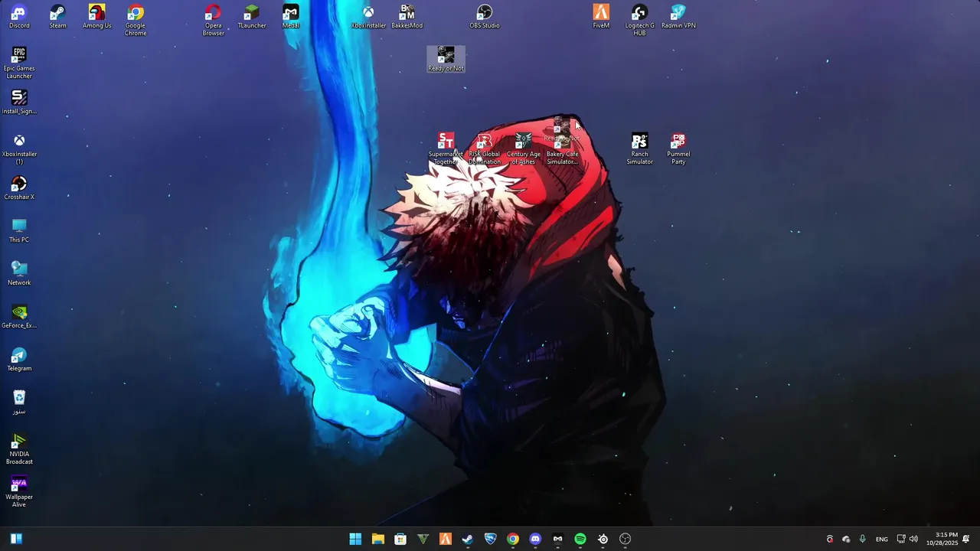Click the orange FiveM taskbar icon

click(x=446, y=539)
